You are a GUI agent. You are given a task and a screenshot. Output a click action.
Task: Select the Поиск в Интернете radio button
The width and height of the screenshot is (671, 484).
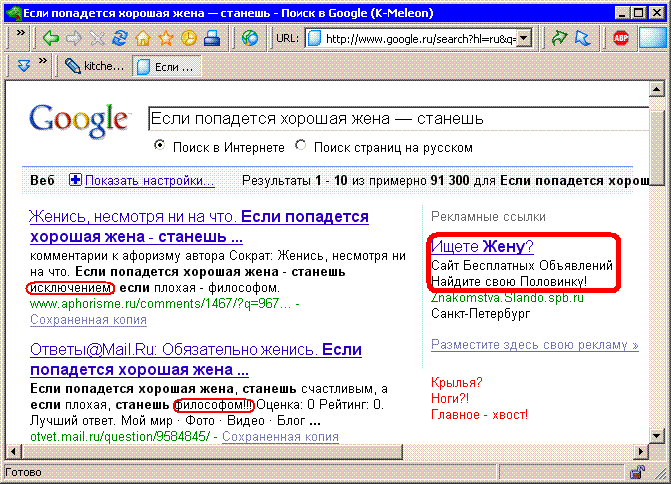click(x=159, y=145)
